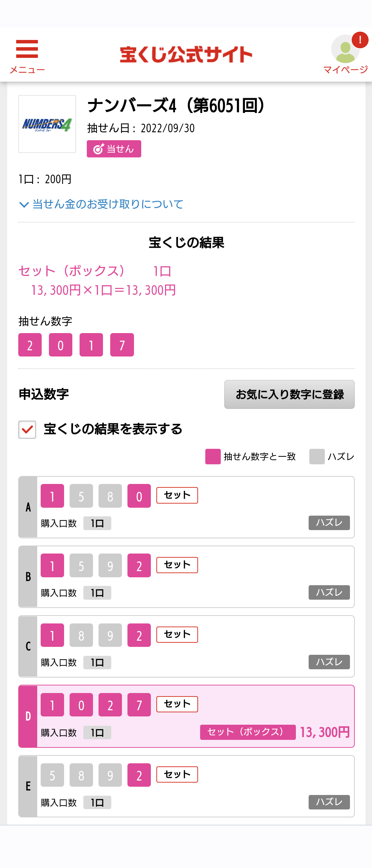Viewport: 372px width, 868px height.
Task: Open マイページ user avatar icon
Action: point(345,49)
